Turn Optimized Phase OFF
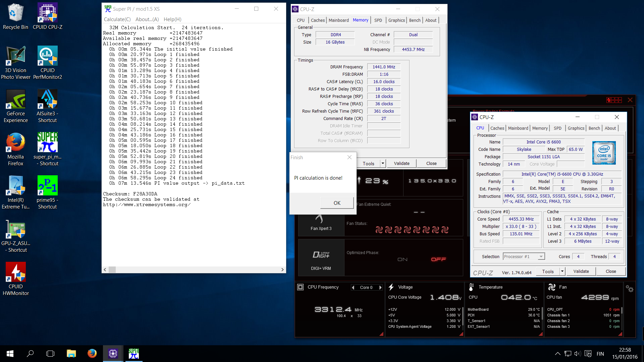The height and width of the screenshot is (362, 644). pos(438,259)
